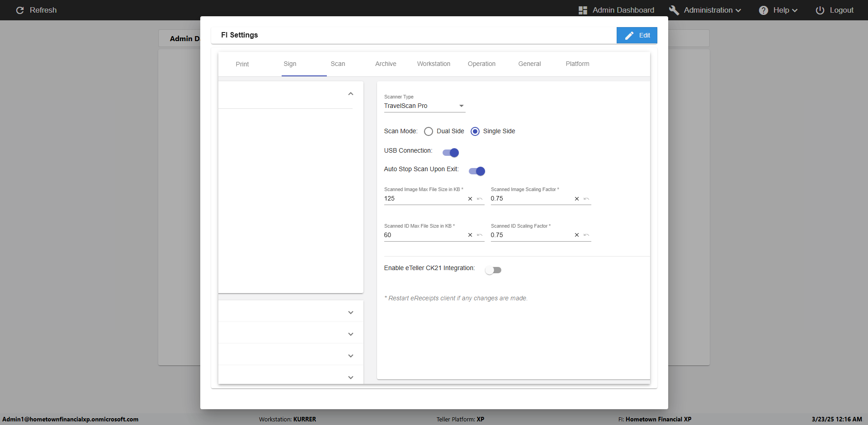Clear the Scanned ID Scaling Factor value
868x425 pixels.
tap(576, 235)
